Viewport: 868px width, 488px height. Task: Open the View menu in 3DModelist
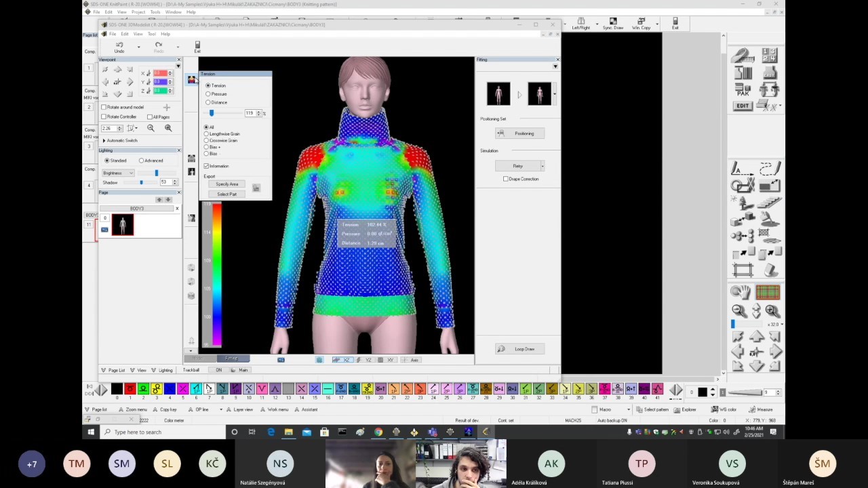pyautogui.click(x=138, y=34)
